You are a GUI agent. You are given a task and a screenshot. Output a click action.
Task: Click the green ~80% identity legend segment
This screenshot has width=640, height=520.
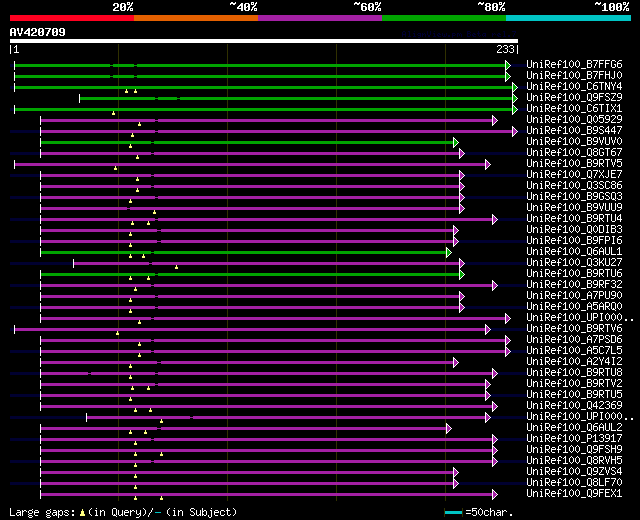tap(444, 18)
